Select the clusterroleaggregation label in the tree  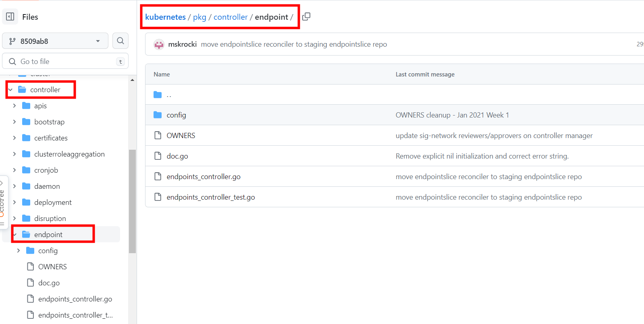tap(69, 154)
